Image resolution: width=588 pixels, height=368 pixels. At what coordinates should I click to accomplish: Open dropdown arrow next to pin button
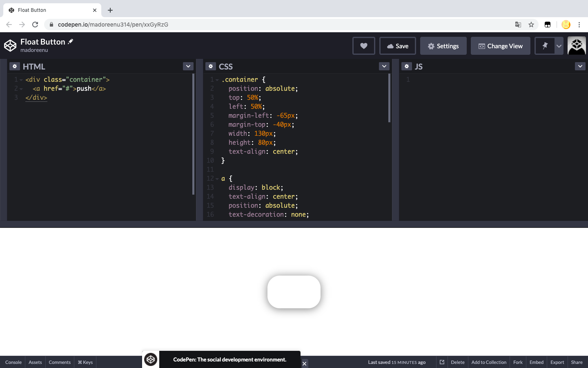click(x=559, y=46)
